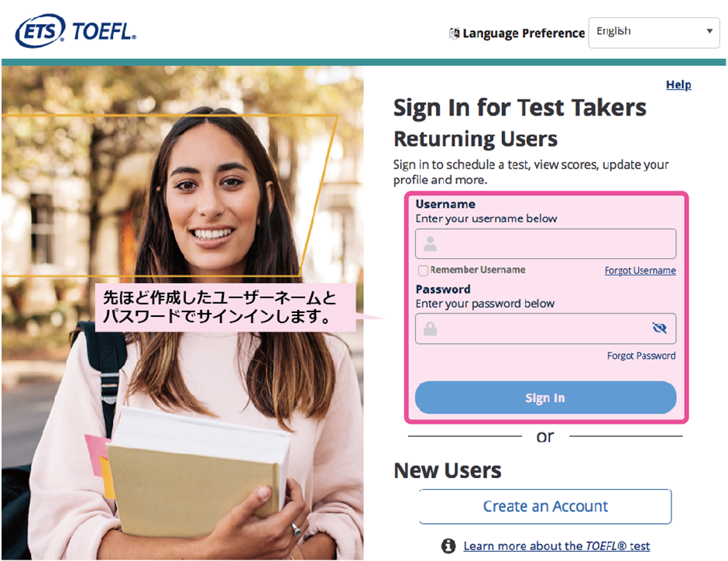This screenshot has width=728, height=561.
Task: Toggle password visibility eye icon
Action: tap(659, 329)
